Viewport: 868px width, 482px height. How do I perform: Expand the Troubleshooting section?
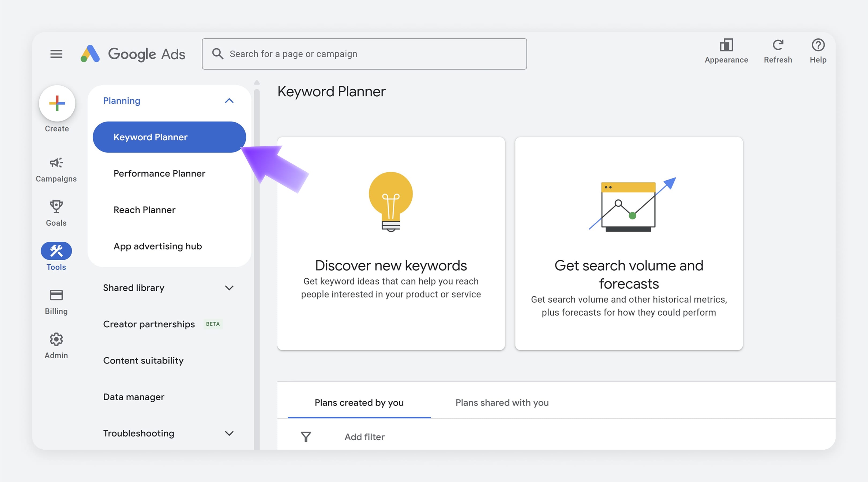point(229,434)
